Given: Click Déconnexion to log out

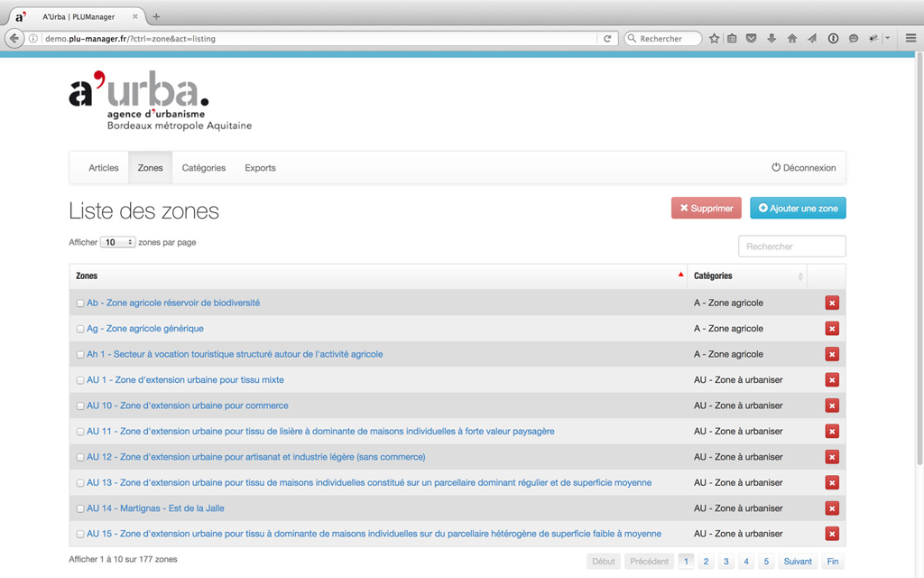Looking at the screenshot, I should coord(804,168).
